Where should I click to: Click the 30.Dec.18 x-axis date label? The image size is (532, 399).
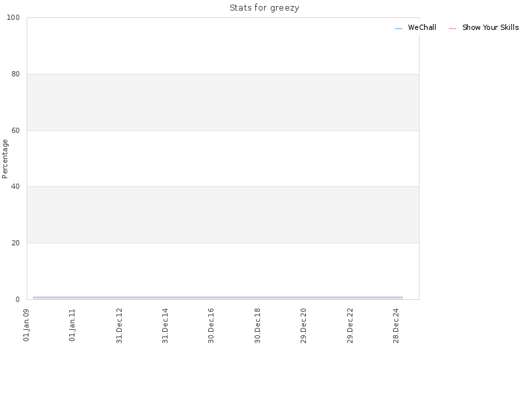point(257,325)
